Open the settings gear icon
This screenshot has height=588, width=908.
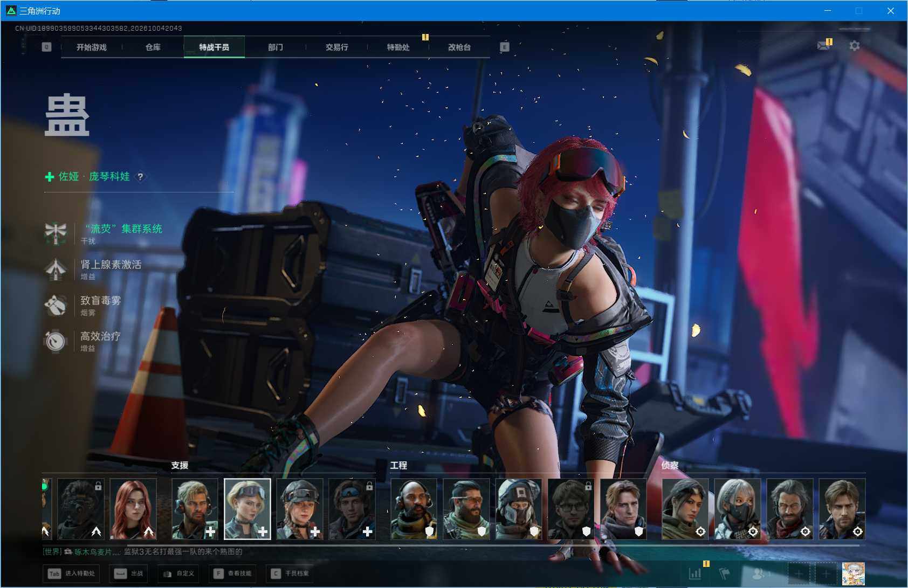855,46
